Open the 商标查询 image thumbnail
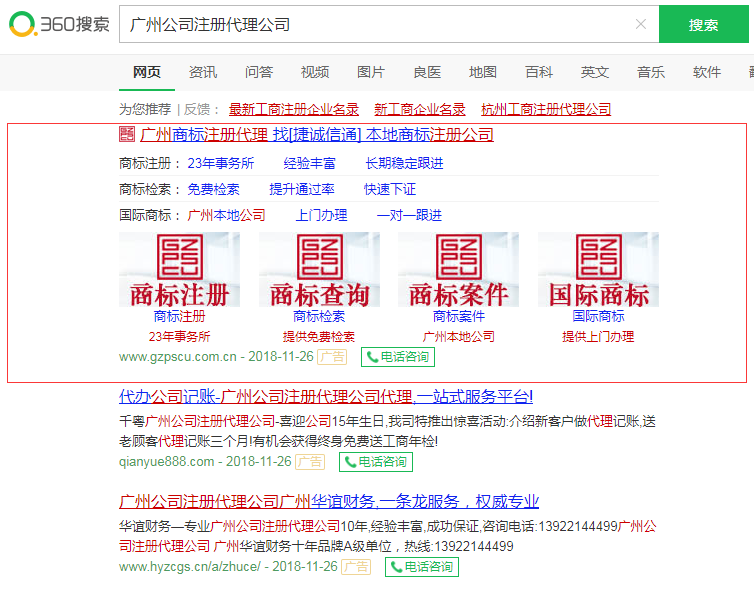 click(x=319, y=270)
